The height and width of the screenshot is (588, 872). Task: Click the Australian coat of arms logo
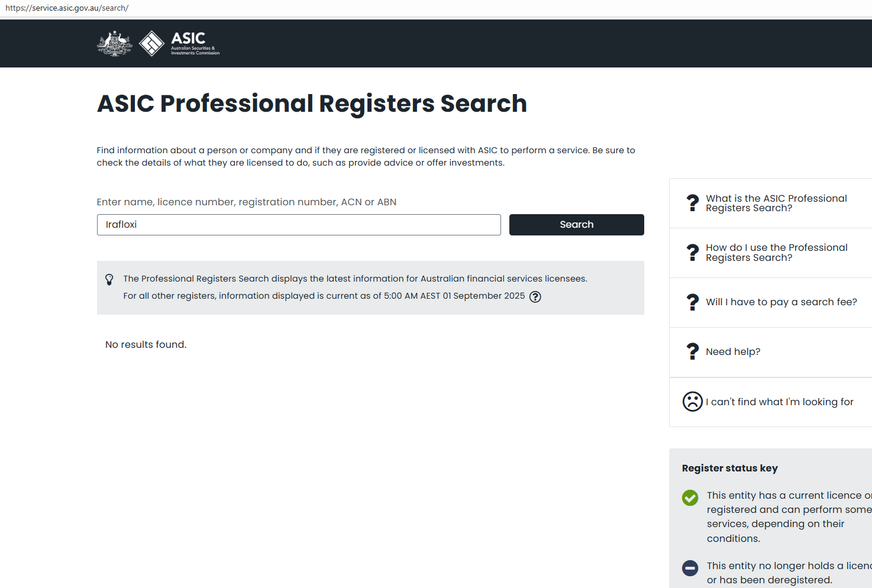pyautogui.click(x=115, y=43)
